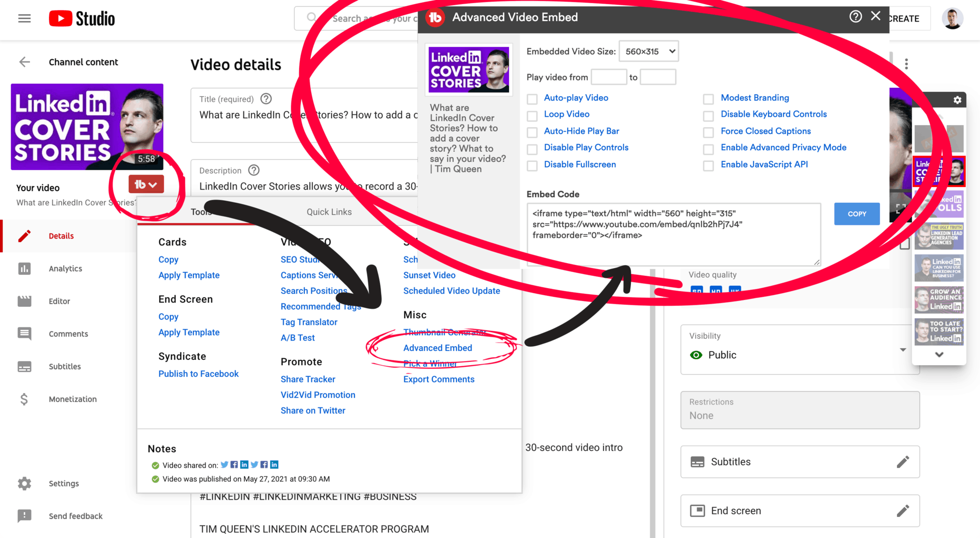Open the TubeBuddy dropdown under the thumbnail
Image resolution: width=980 pixels, height=538 pixels.
click(x=146, y=184)
